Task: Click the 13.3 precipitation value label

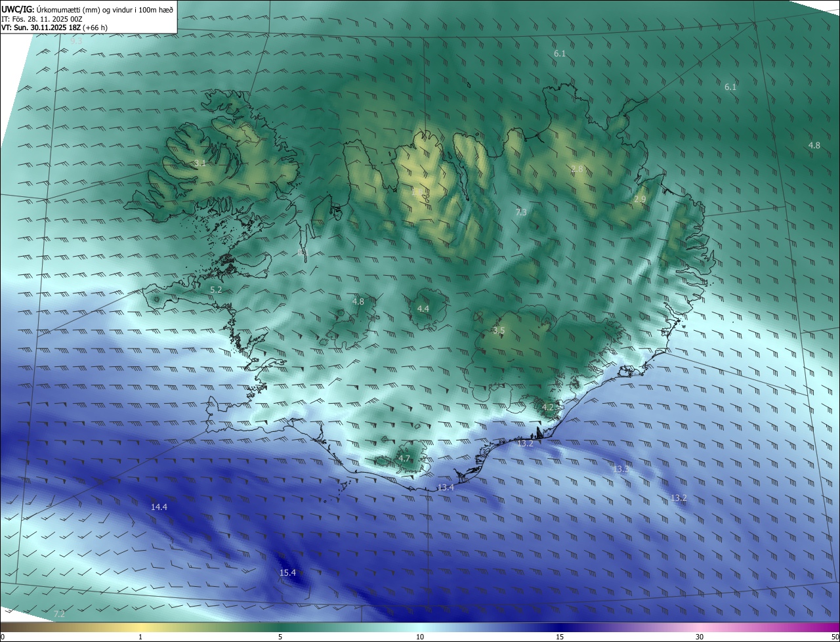Action: pyautogui.click(x=621, y=469)
